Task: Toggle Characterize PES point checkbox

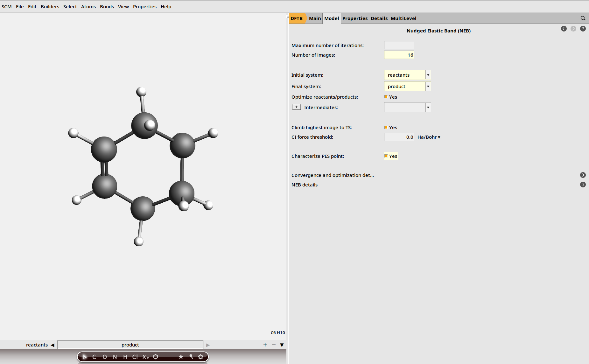Action: pyautogui.click(x=386, y=156)
